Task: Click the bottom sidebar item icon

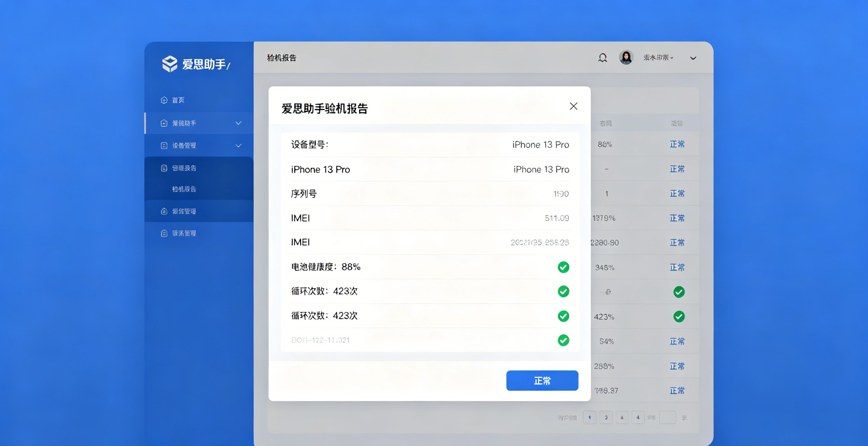Action: tap(164, 233)
